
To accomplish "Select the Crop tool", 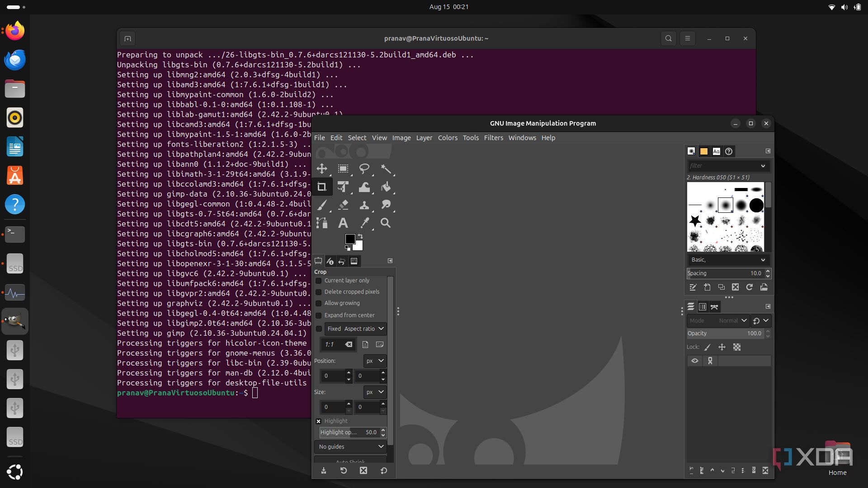I will (x=322, y=187).
